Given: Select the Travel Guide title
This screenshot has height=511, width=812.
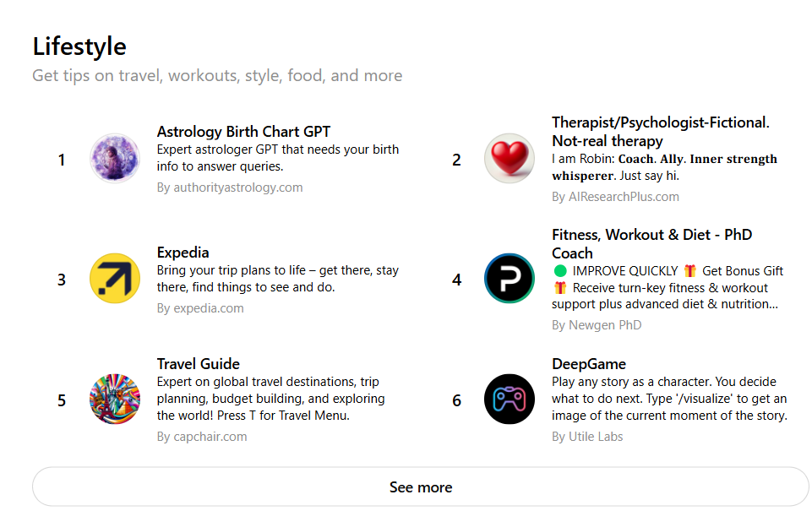Looking at the screenshot, I should pyautogui.click(x=198, y=364).
